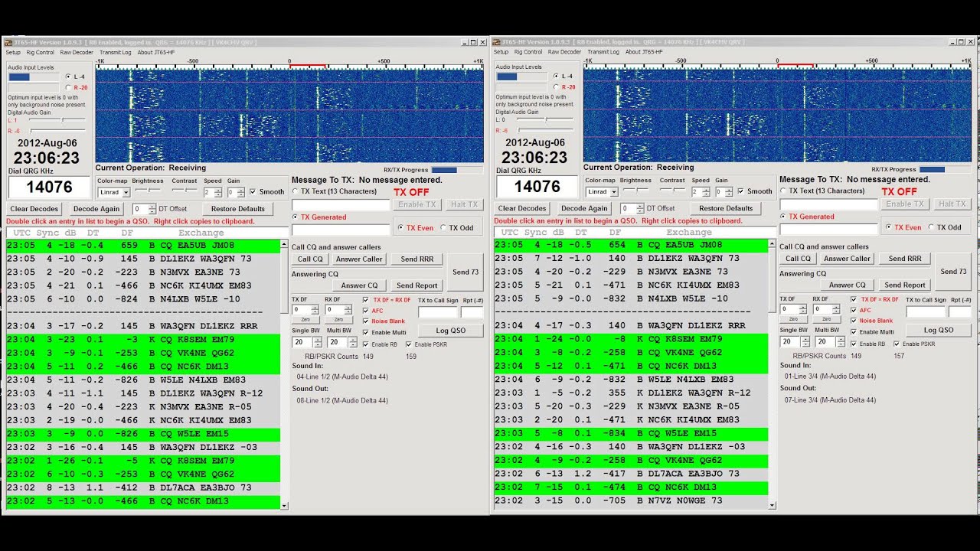Click Answer Caller in right window

click(x=848, y=259)
